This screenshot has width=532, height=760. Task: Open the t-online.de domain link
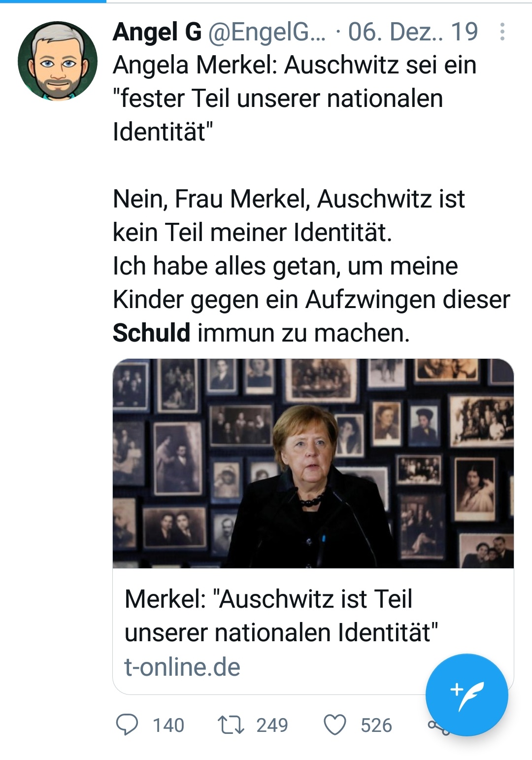click(x=182, y=667)
